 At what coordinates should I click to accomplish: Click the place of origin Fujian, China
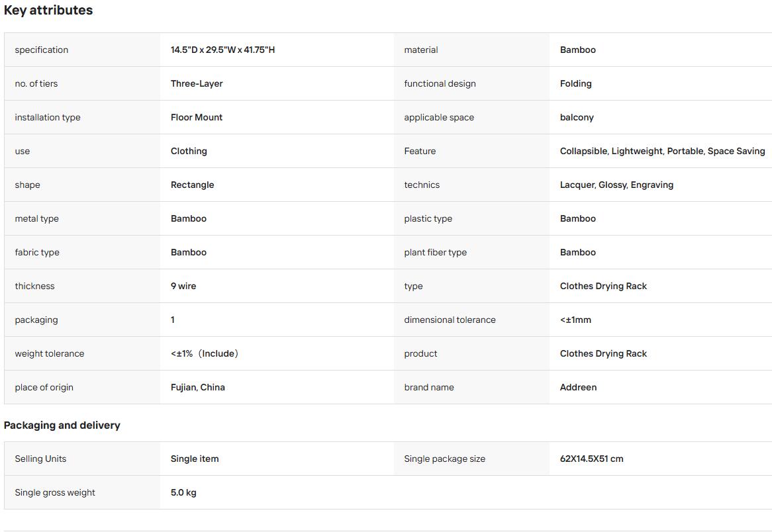[197, 387]
